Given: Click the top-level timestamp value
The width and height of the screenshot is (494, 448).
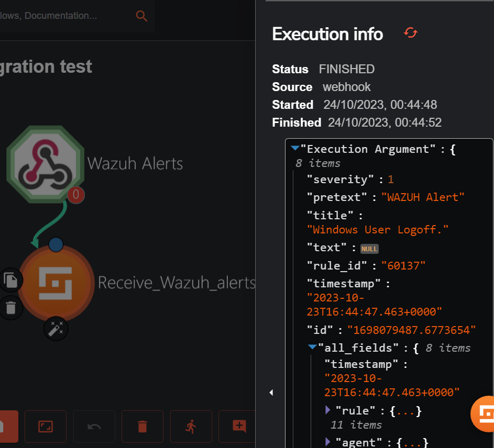Looking at the screenshot, I should pyautogui.click(x=374, y=305).
